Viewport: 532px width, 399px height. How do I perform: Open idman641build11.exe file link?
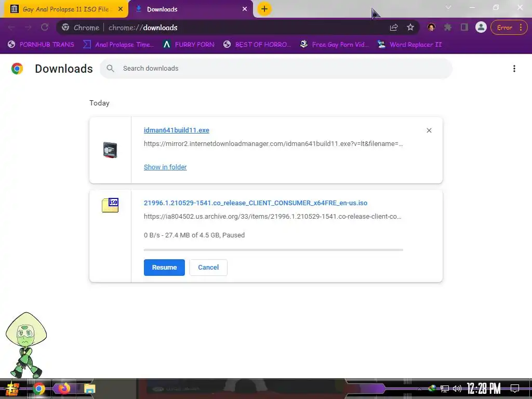[177, 130]
